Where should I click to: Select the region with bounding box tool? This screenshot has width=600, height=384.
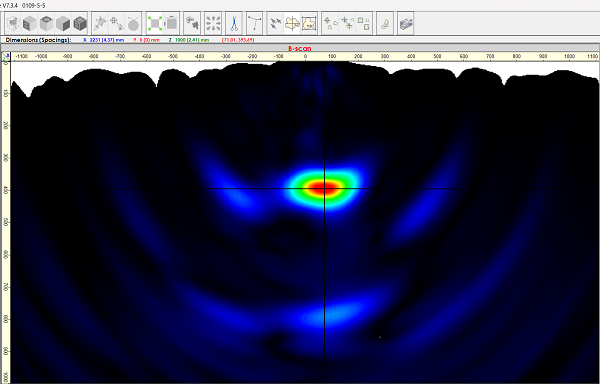coord(309,24)
